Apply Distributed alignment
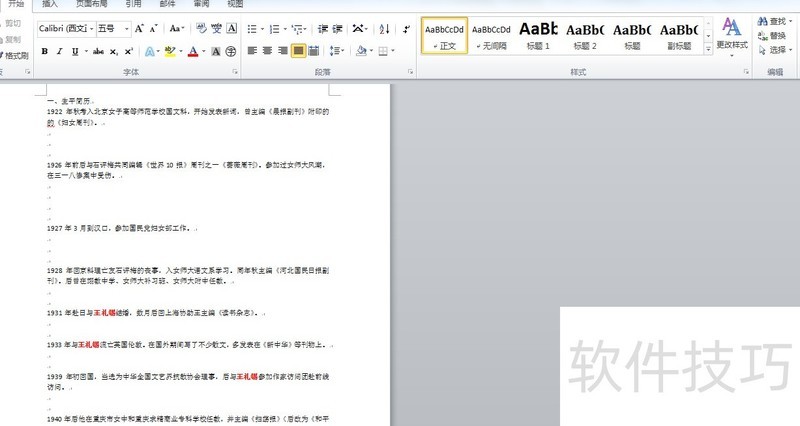This screenshot has height=426, width=800. click(x=314, y=51)
